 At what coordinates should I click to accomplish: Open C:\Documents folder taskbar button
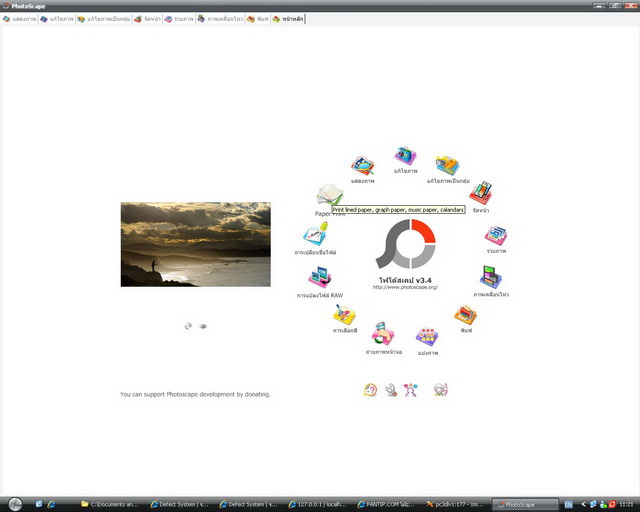[110, 504]
